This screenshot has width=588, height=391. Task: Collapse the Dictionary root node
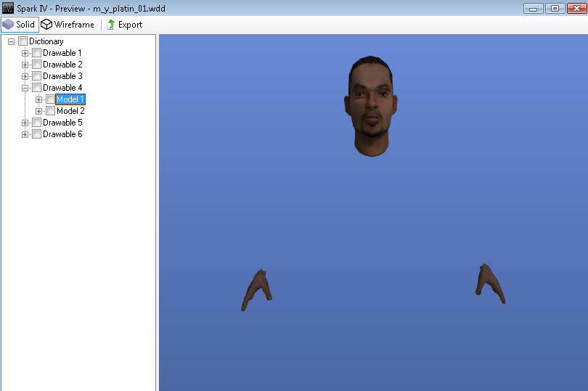11,41
